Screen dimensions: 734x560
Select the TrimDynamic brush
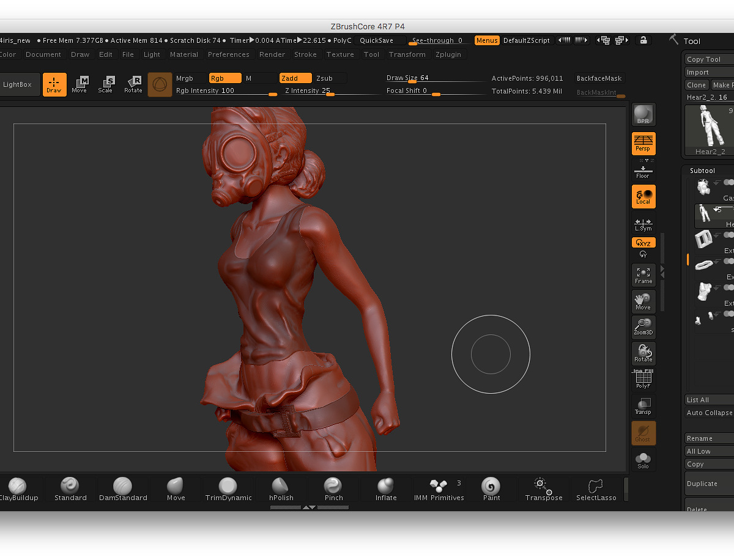coord(228,489)
